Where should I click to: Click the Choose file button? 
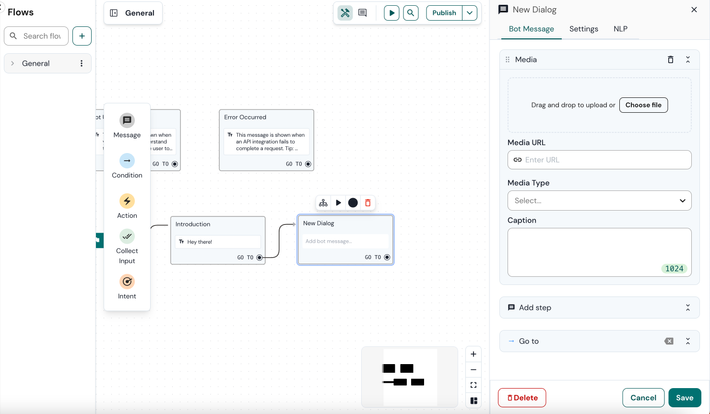643,105
